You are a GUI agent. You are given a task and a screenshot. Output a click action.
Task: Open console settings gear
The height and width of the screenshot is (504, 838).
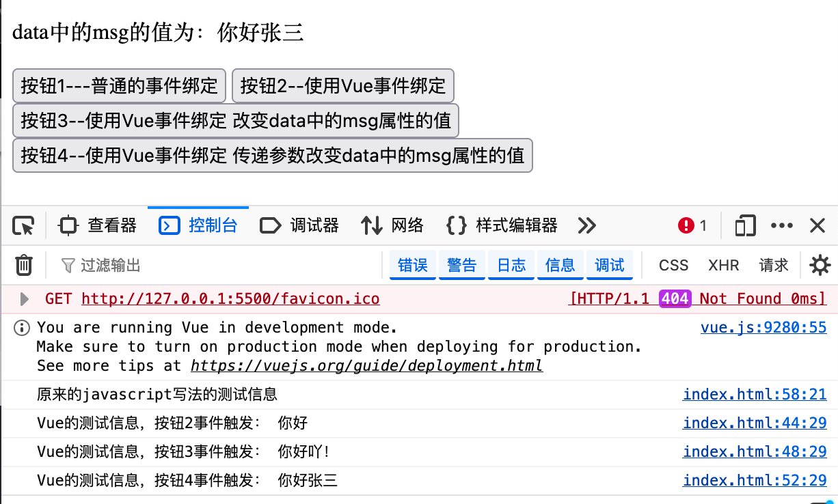tap(820, 265)
